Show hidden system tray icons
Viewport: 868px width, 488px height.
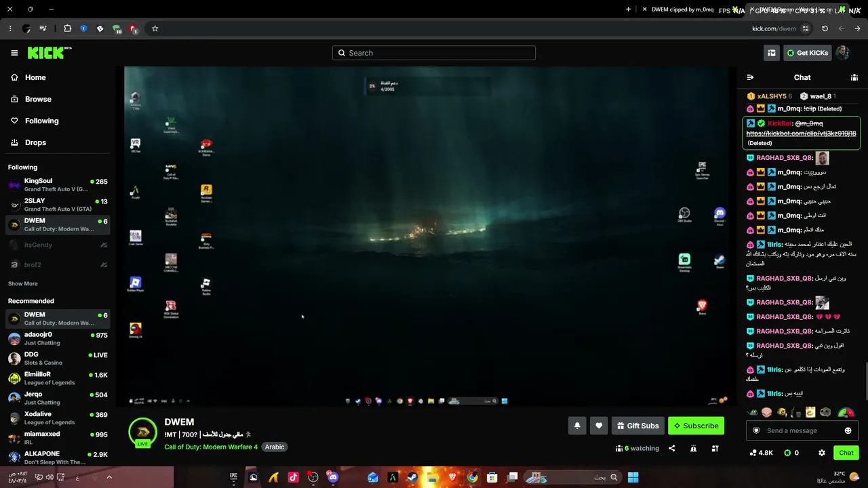[109, 477]
